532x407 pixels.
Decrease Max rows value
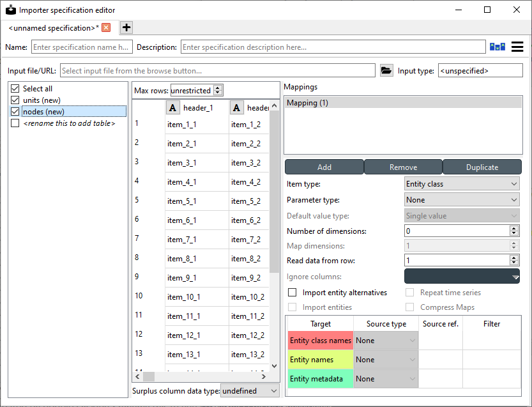(218, 93)
